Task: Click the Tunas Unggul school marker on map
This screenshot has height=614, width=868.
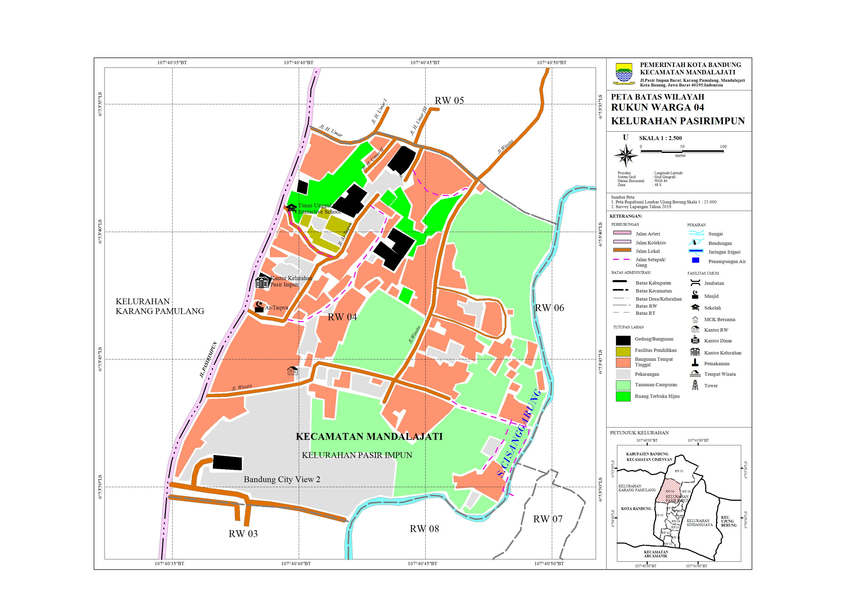Action: tap(291, 208)
